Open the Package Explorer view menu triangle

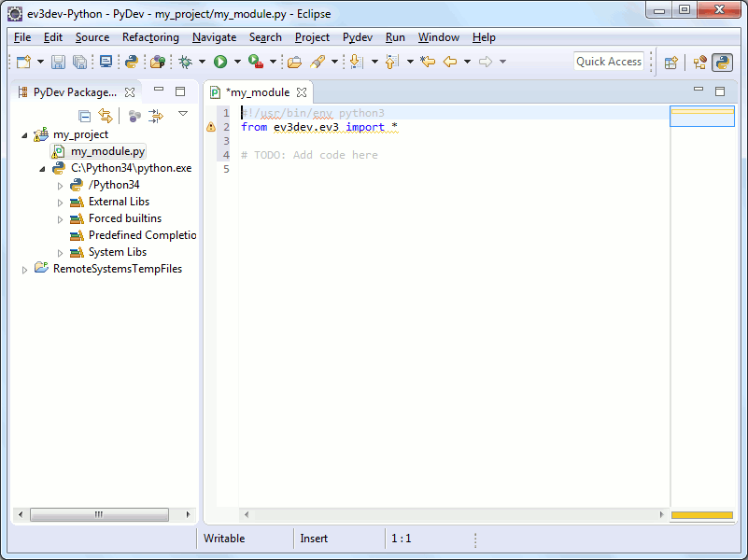point(183,114)
